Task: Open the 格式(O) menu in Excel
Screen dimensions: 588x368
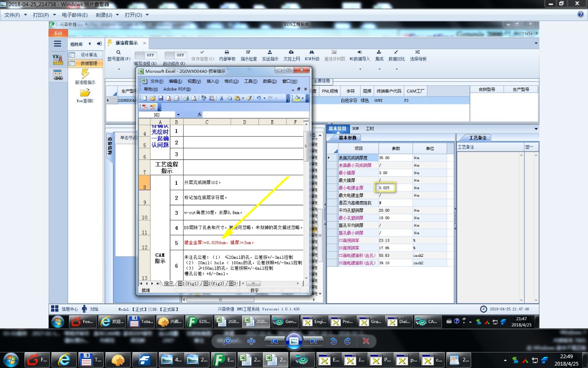Action: [x=232, y=81]
